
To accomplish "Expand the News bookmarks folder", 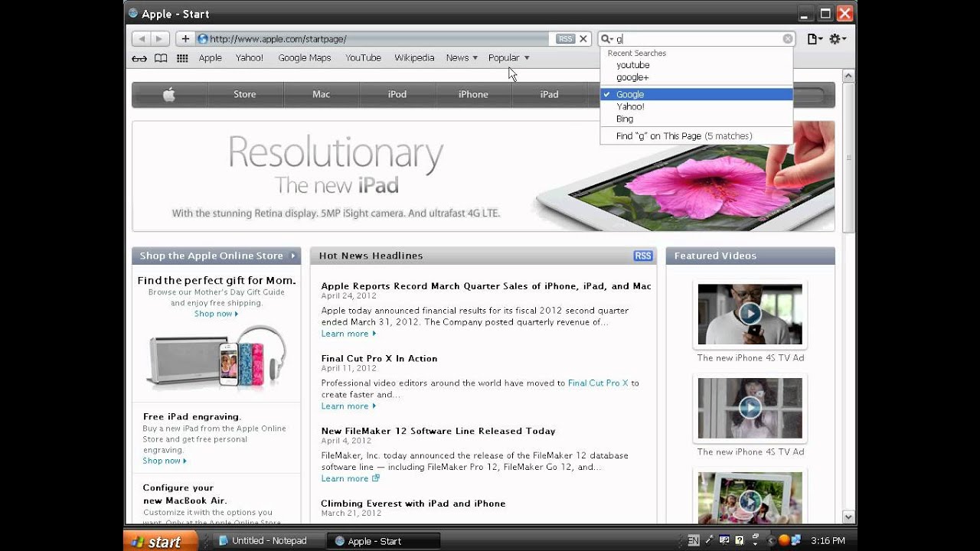I will pos(462,57).
